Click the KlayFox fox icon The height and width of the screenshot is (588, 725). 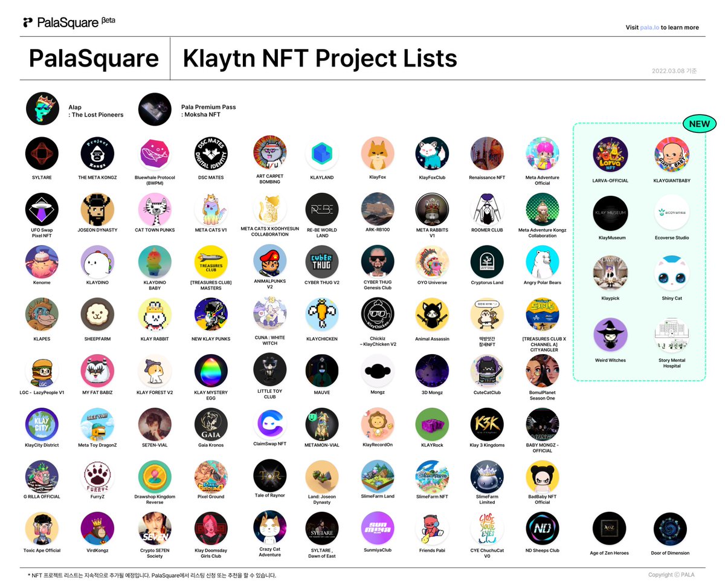point(378,153)
